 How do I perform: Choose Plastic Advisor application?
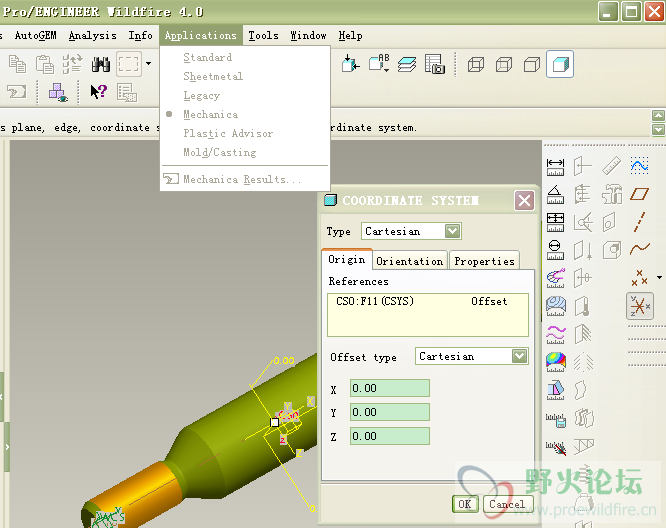point(228,133)
